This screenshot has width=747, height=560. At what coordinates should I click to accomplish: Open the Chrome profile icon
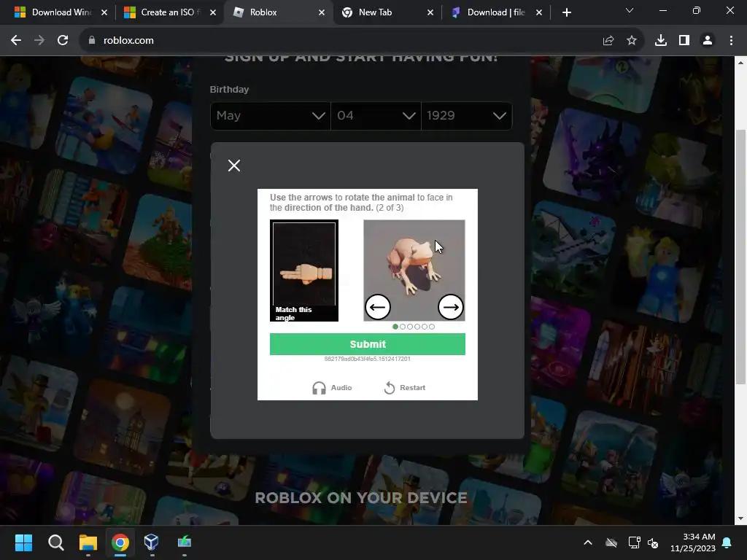[x=708, y=41]
